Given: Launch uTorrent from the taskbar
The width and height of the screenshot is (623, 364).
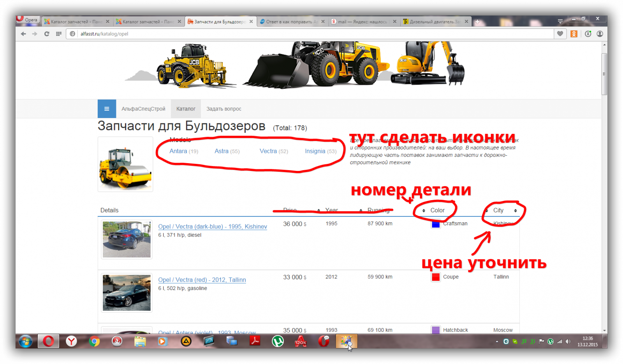Looking at the screenshot, I should (x=278, y=341).
